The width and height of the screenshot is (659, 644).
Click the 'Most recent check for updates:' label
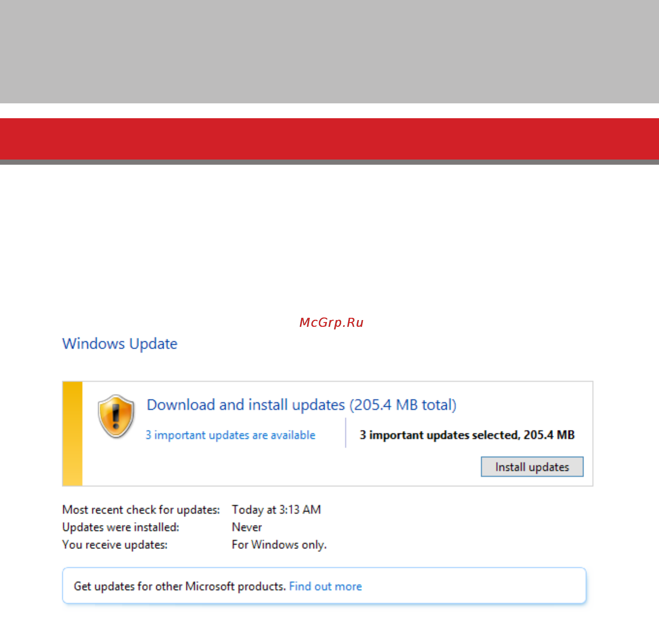(141, 510)
